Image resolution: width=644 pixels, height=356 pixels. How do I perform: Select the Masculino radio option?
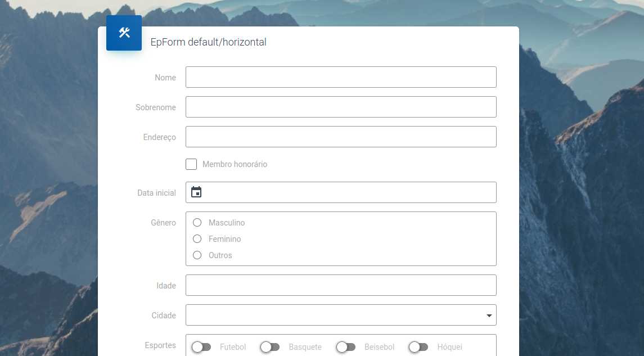pyautogui.click(x=197, y=223)
